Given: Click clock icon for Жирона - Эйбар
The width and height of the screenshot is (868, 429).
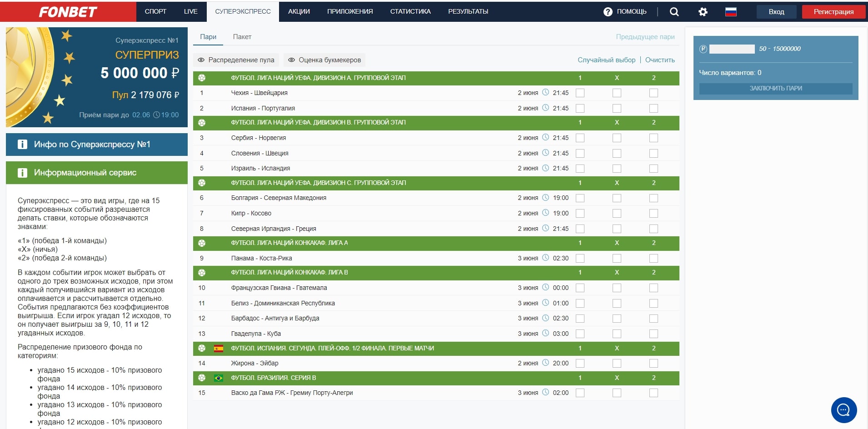Looking at the screenshot, I should pos(546,363).
